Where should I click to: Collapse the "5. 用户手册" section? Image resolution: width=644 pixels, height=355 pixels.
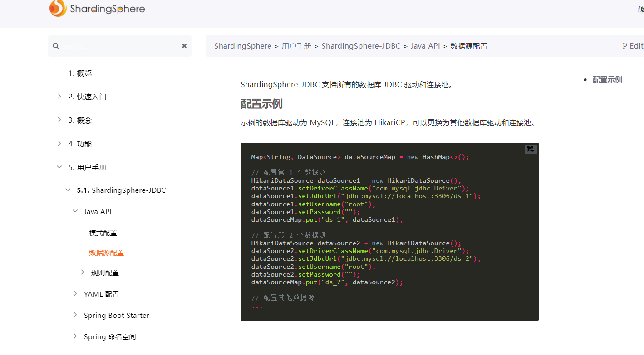59,166
